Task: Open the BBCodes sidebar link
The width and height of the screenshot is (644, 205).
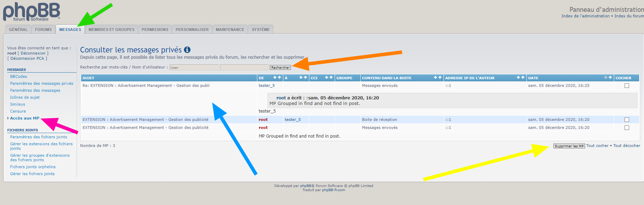Action: coord(18,76)
